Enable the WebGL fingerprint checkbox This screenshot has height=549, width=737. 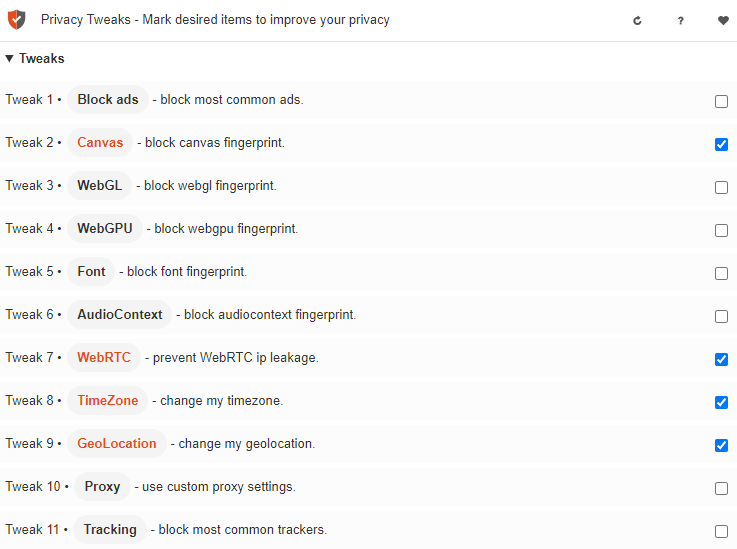(721, 188)
